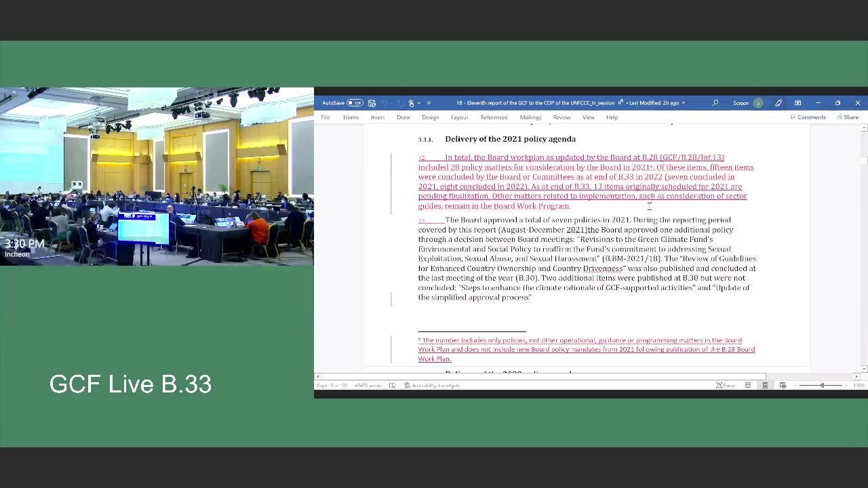
Task: Expand the Last Modified dropdown arrow
Action: (683, 103)
